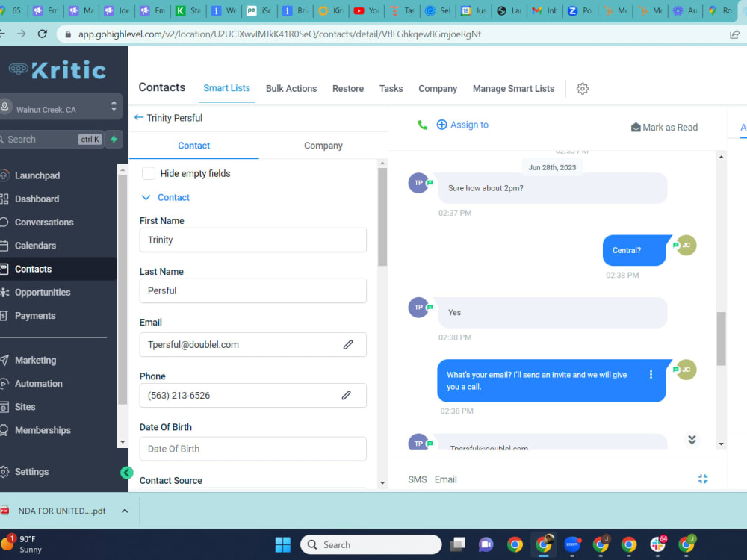This screenshot has width=747, height=560.
Task: Open Opportunities in the sidebar
Action: 43,293
